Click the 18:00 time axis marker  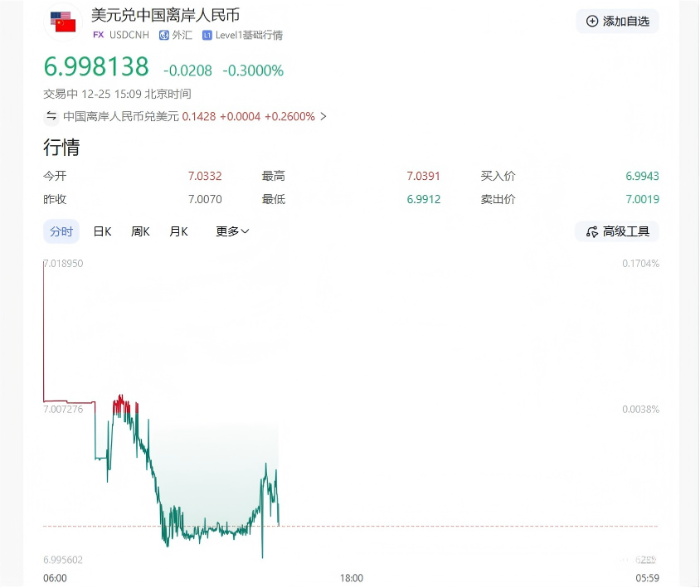click(x=351, y=578)
